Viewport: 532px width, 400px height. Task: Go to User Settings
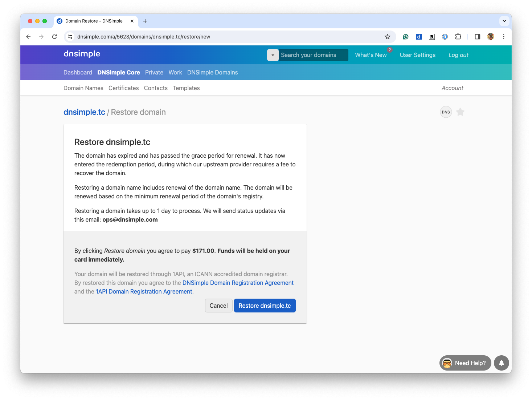[x=418, y=55]
